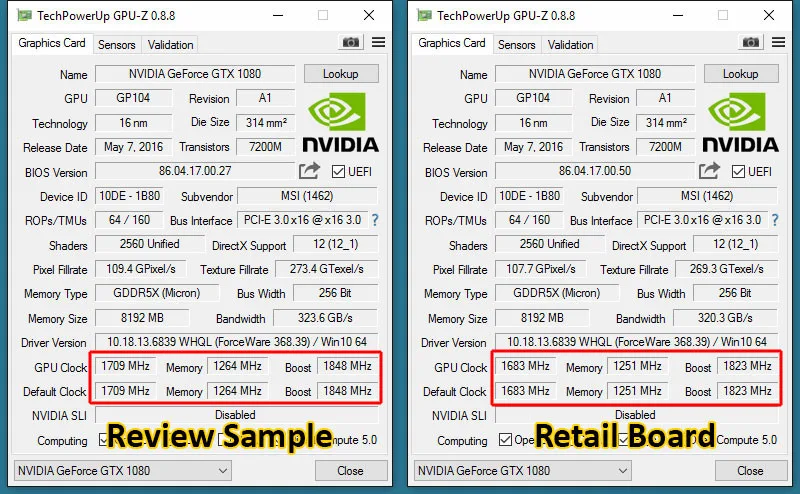Click Bandwidth value 320.3 GB/s
Screen dimensions: 800x494
(726, 318)
